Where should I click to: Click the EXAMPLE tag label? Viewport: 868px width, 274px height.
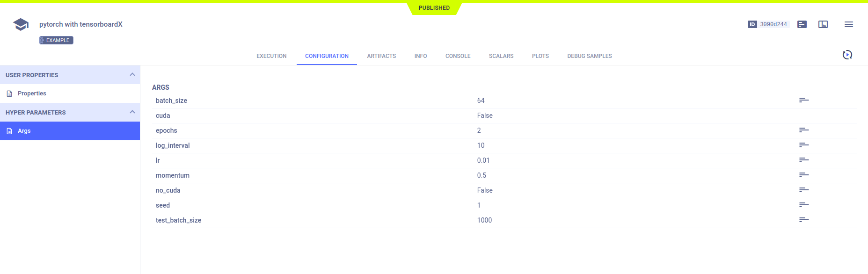coord(57,40)
